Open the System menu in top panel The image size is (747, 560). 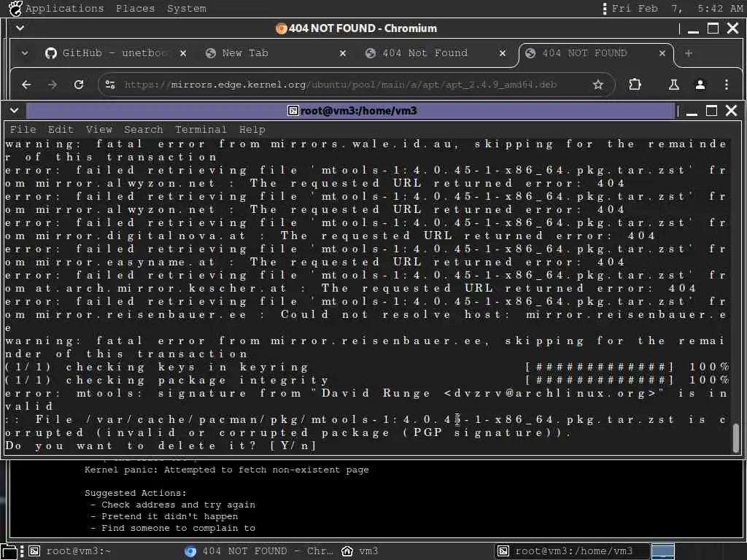[x=186, y=8]
